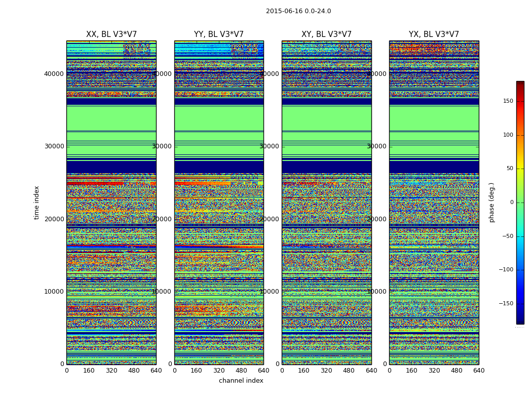Click the YY, BL V3*V7 subplot title

(x=219, y=34)
